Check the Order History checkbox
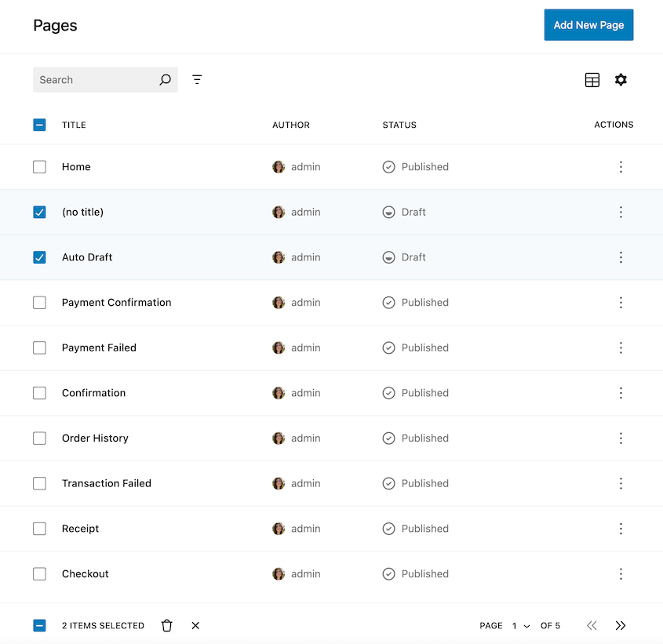Image resolution: width=663 pixels, height=644 pixels. [x=39, y=438]
